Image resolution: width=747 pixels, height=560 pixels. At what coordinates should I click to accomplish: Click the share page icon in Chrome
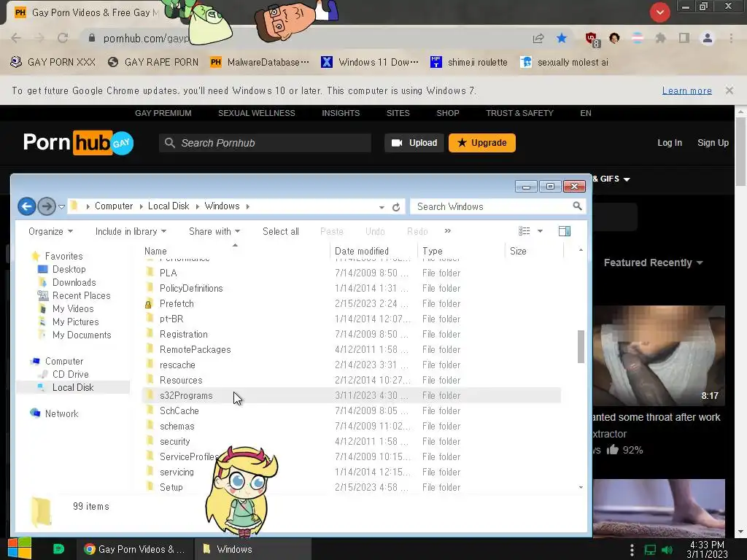click(x=538, y=38)
